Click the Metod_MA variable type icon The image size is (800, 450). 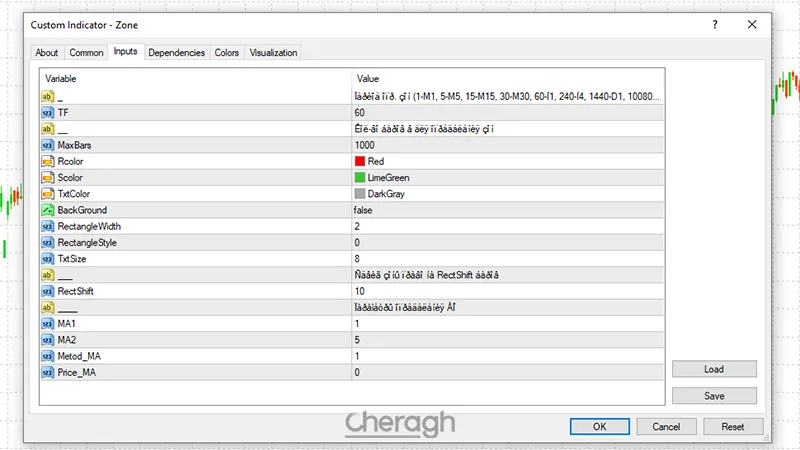pos(47,356)
